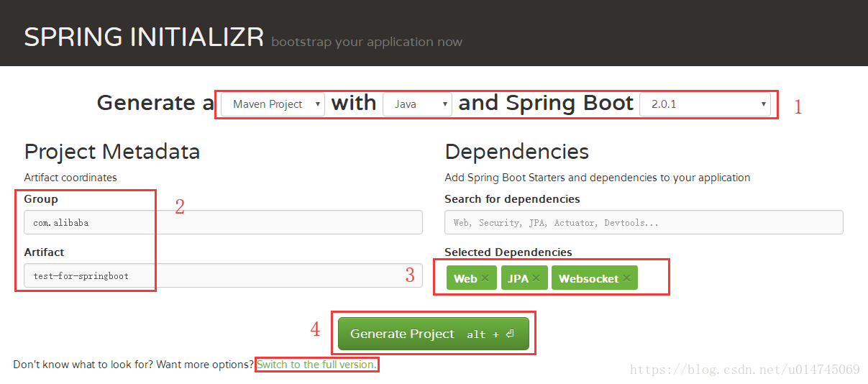Remove the JPA dependency via its x
Image resolution: width=868 pixels, height=384 pixels.
point(536,278)
